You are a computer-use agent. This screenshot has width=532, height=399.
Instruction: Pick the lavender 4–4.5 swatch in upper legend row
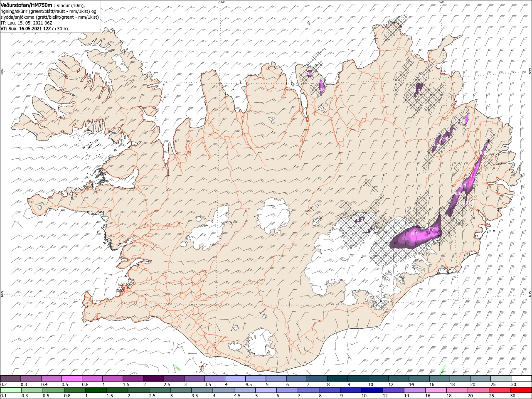(235, 379)
